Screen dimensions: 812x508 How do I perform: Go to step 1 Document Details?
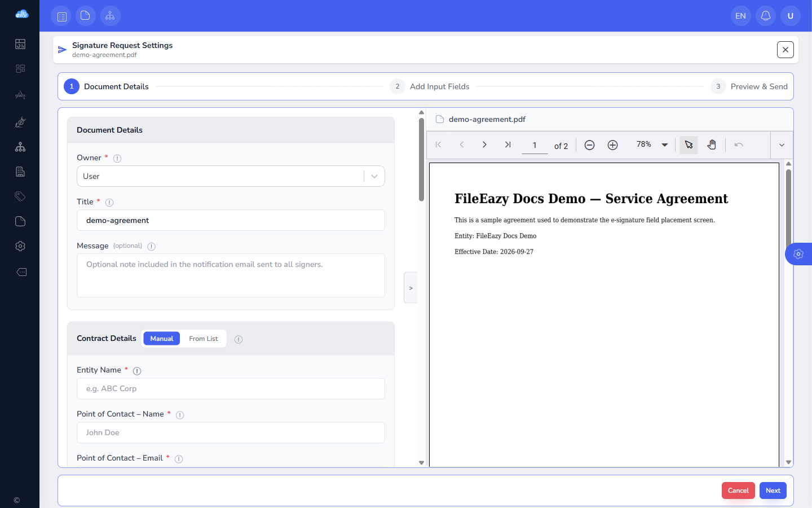107,86
